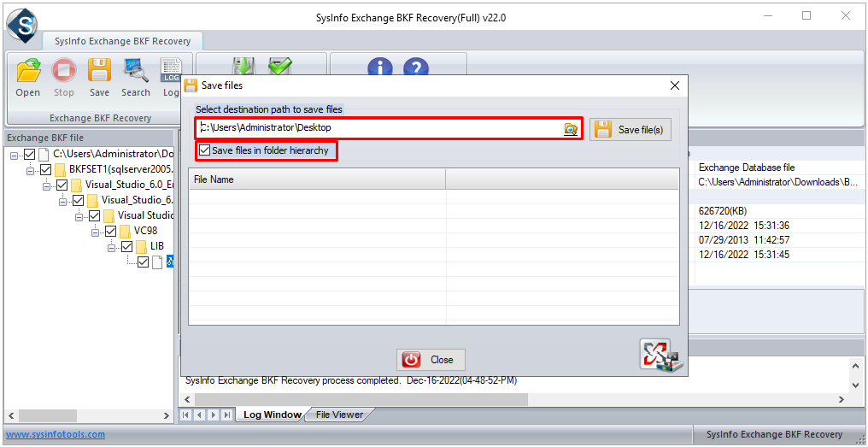Click the Close button in dialog
The height and width of the screenshot is (447, 868).
point(431,360)
